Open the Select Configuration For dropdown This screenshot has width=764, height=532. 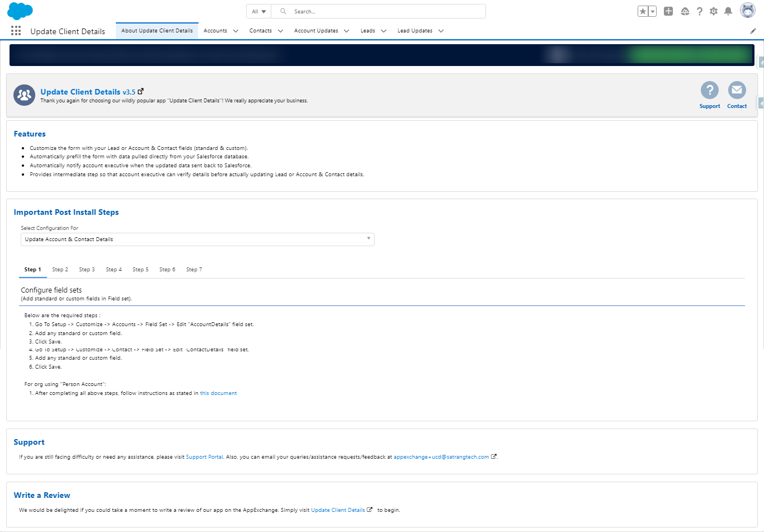tap(197, 239)
